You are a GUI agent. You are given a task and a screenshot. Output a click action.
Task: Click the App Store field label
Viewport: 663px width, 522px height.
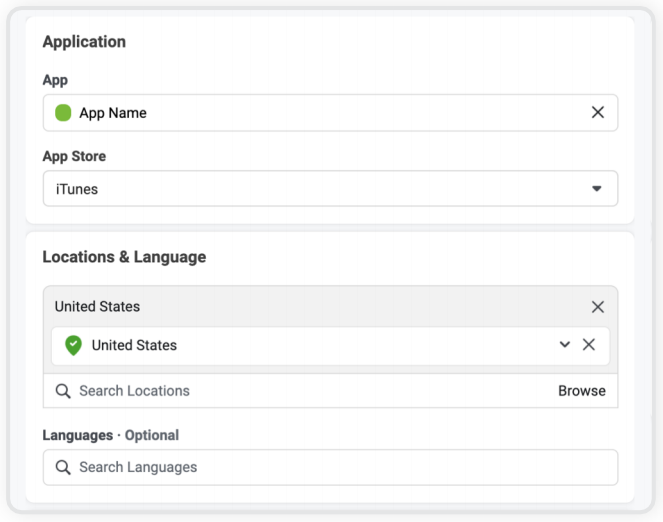pyautogui.click(x=74, y=157)
